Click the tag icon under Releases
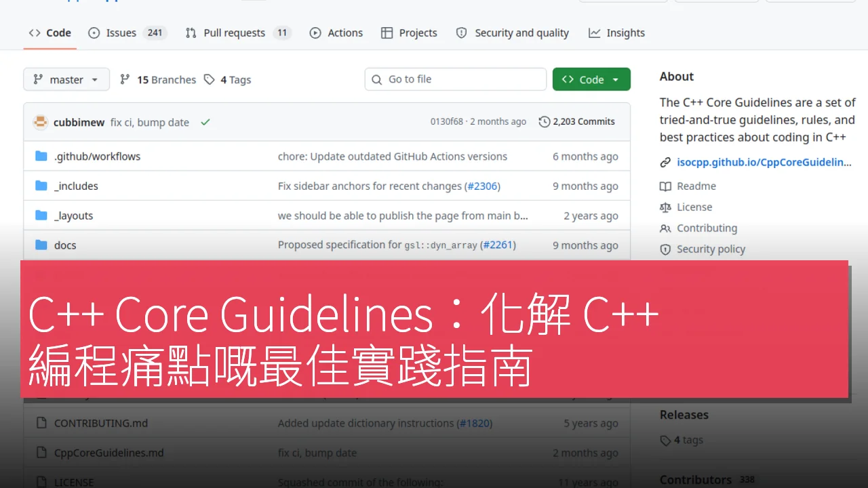 tap(665, 441)
